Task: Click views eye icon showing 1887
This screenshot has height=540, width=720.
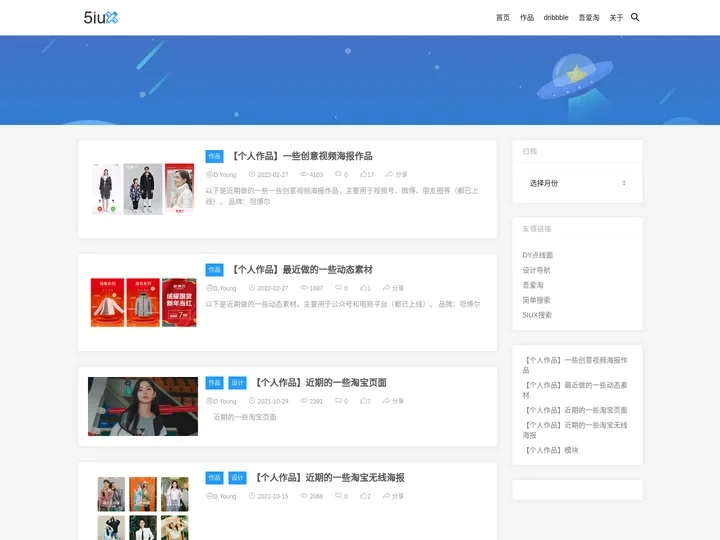Action: (x=304, y=287)
